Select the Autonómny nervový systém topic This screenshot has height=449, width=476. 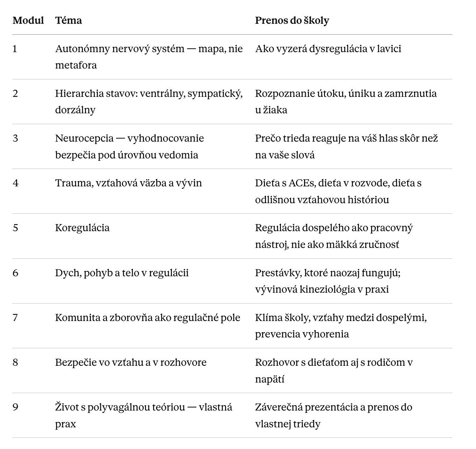pos(149,57)
